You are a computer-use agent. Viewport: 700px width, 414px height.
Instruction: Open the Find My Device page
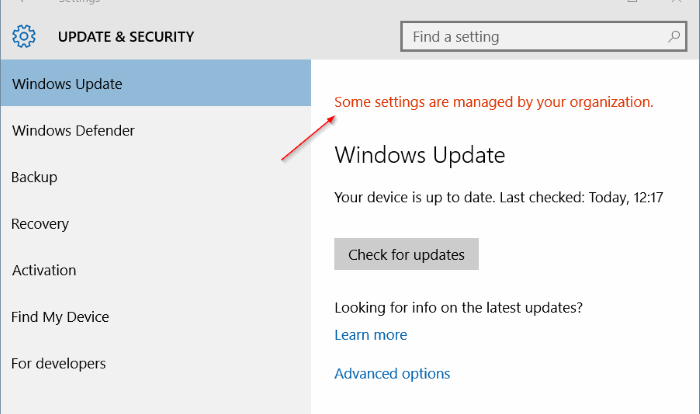(x=156, y=317)
